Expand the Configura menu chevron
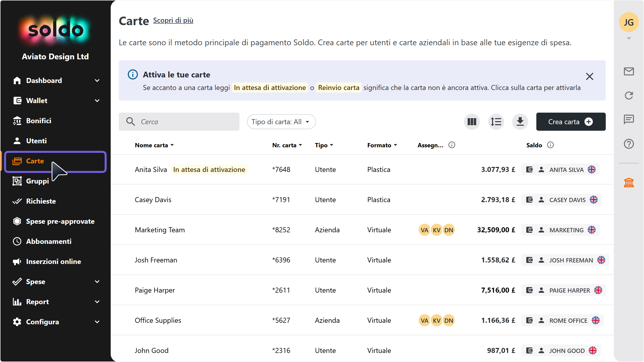The width and height of the screenshot is (644, 362). [x=97, y=322]
